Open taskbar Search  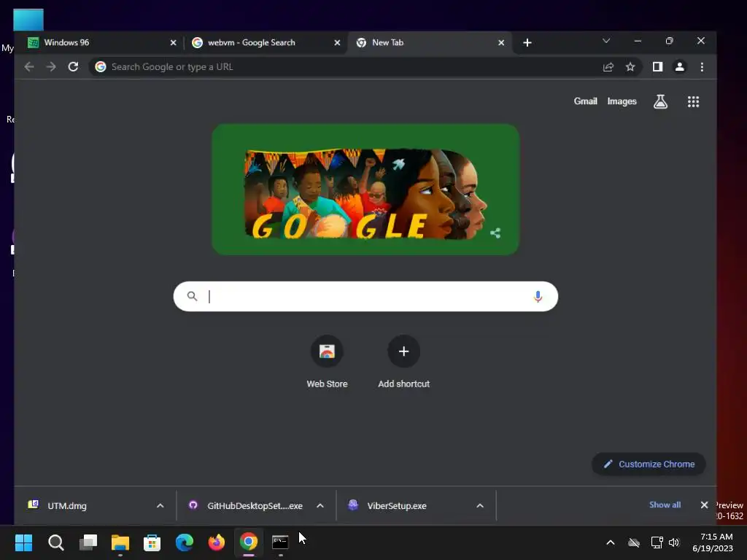click(55, 542)
